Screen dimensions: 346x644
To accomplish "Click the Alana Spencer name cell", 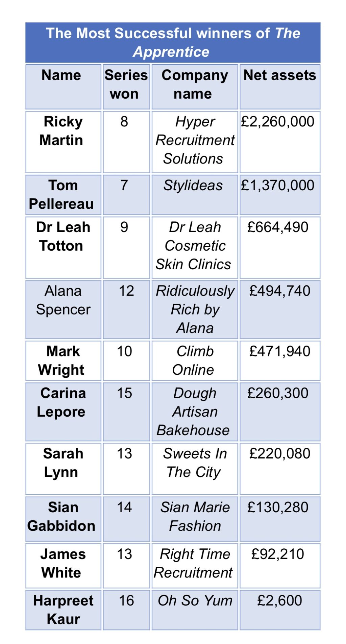I will 63,309.
